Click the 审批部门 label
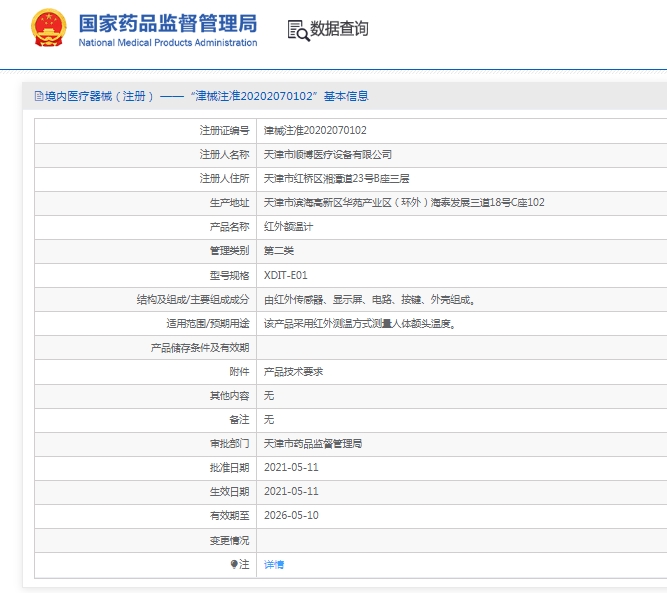The image size is (667, 593). click(x=230, y=444)
